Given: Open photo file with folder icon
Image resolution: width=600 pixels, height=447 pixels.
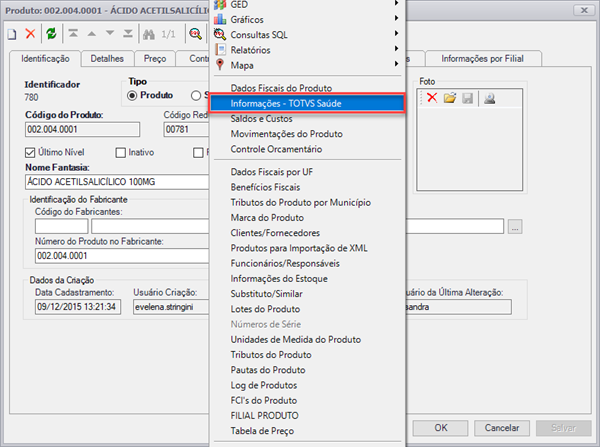Looking at the screenshot, I should tap(450, 98).
